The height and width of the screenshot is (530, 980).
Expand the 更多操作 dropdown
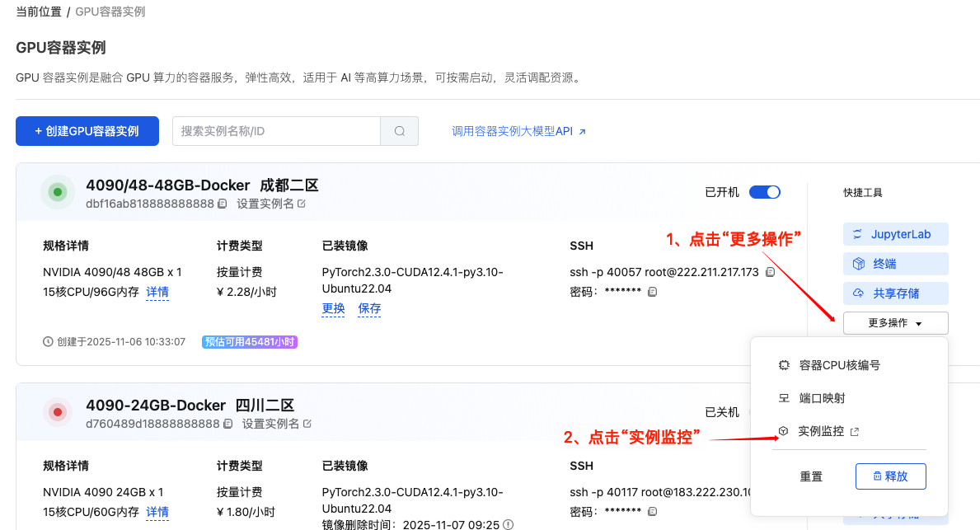[895, 323]
